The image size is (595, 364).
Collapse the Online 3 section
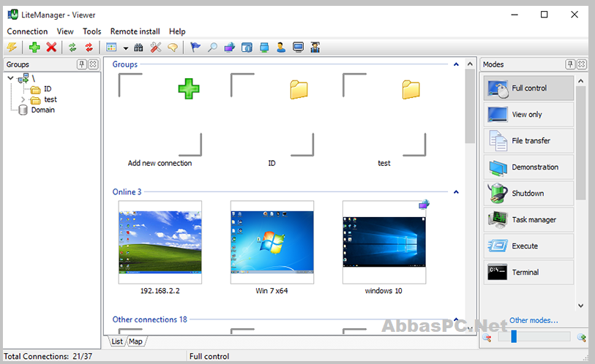coord(456,192)
